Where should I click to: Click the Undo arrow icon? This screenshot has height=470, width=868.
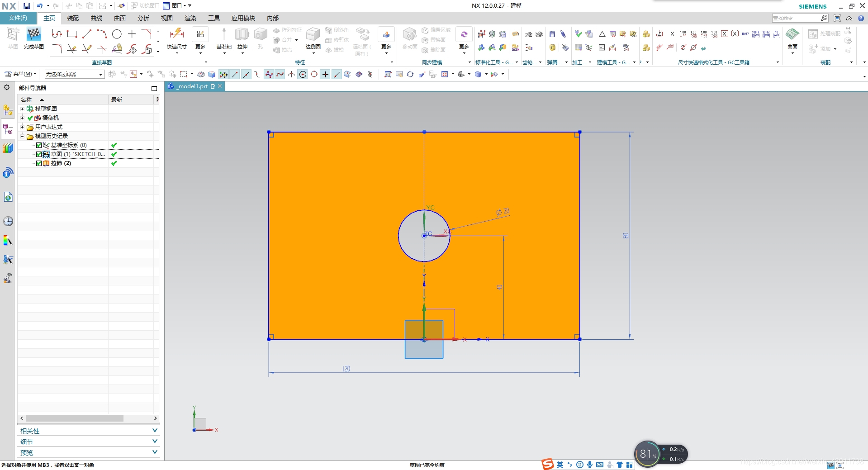pyautogui.click(x=40, y=6)
